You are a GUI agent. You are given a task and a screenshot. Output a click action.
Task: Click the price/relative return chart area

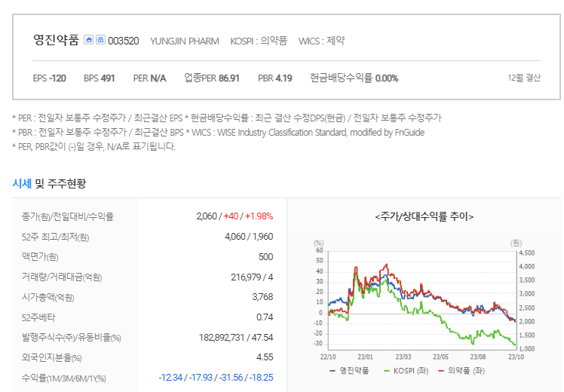pos(422,300)
